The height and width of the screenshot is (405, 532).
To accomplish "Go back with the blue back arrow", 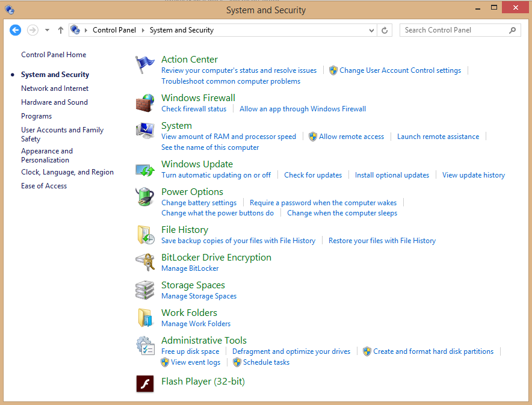I will [15, 30].
